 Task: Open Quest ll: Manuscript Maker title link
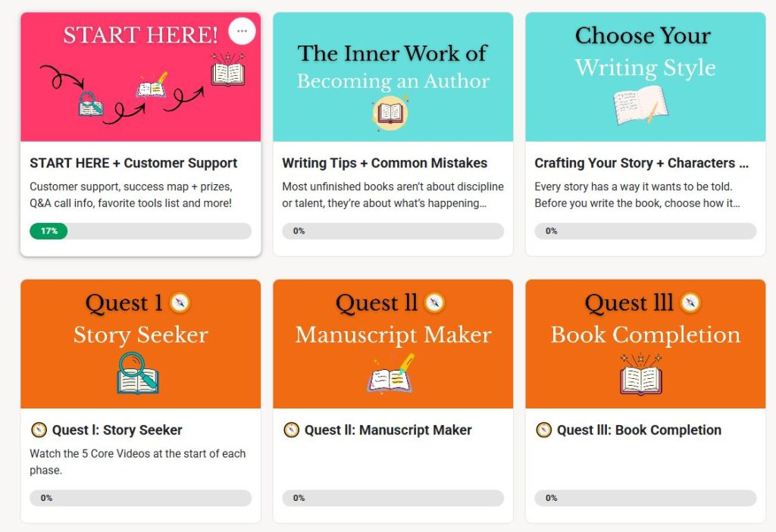click(387, 430)
